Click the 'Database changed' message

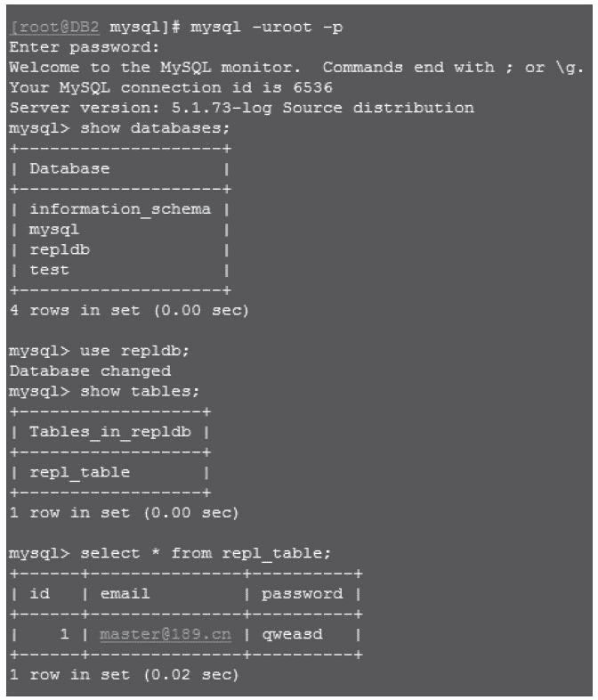(90, 370)
